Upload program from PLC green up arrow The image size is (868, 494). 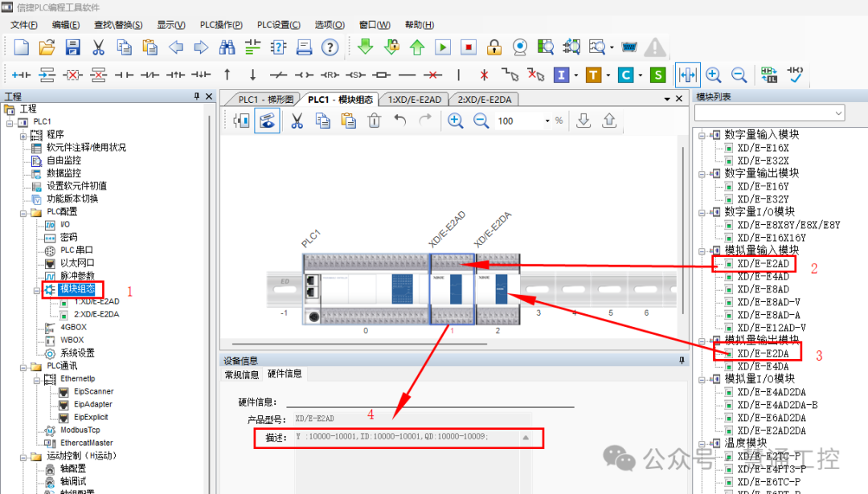point(417,47)
